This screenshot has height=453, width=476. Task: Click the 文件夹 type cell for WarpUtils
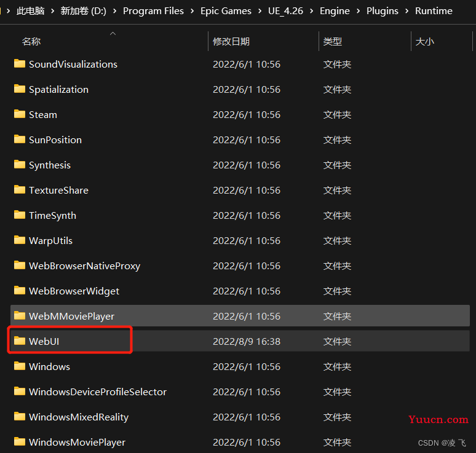tap(337, 240)
